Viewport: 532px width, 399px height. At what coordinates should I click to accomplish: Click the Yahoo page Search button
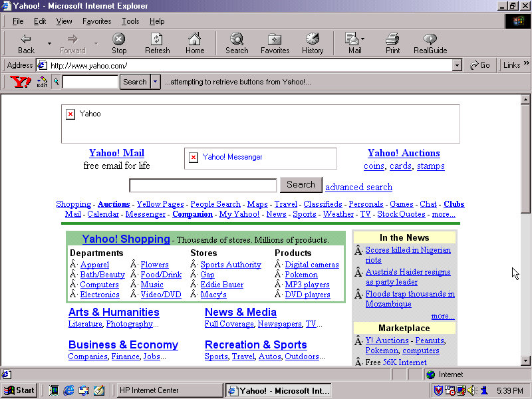301,185
